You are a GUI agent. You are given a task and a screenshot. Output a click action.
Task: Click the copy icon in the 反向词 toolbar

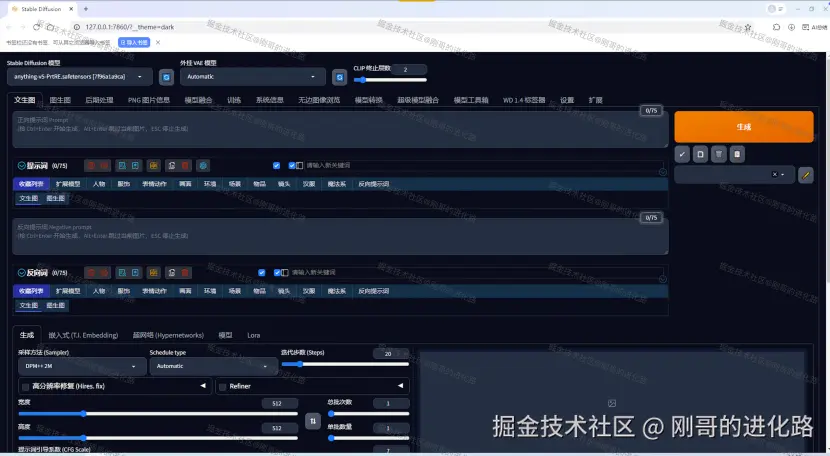click(172, 273)
